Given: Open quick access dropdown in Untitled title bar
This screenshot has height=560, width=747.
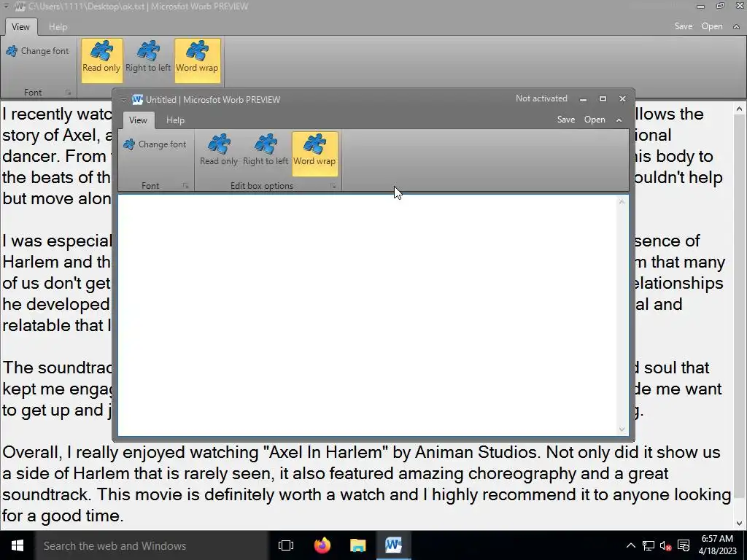Looking at the screenshot, I should [x=123, y=99].
